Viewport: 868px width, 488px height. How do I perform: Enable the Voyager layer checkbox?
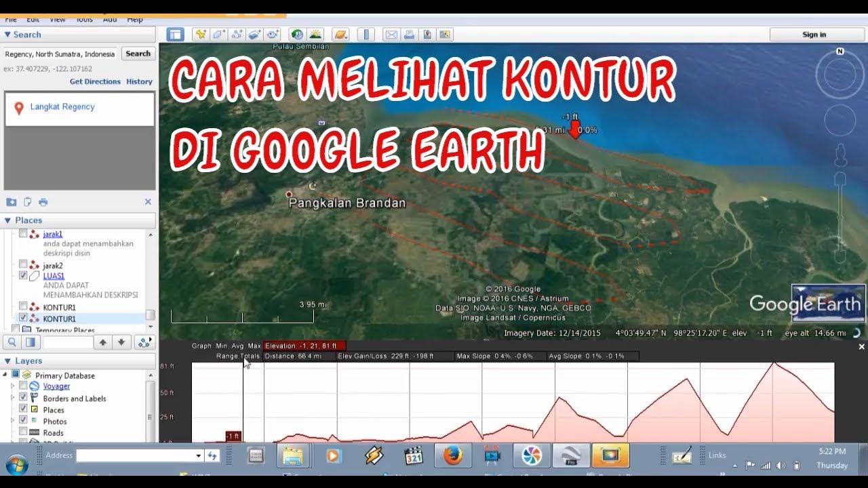pyautogui.click(x=23, y=386)
